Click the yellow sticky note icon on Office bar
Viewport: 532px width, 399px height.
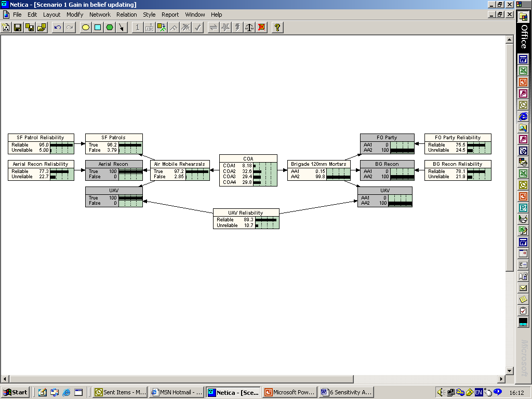523,299
